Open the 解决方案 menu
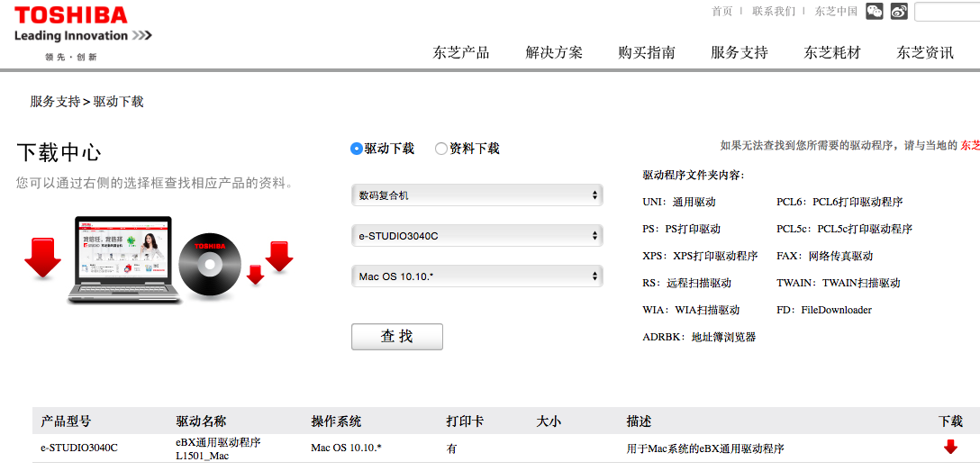 554,52
